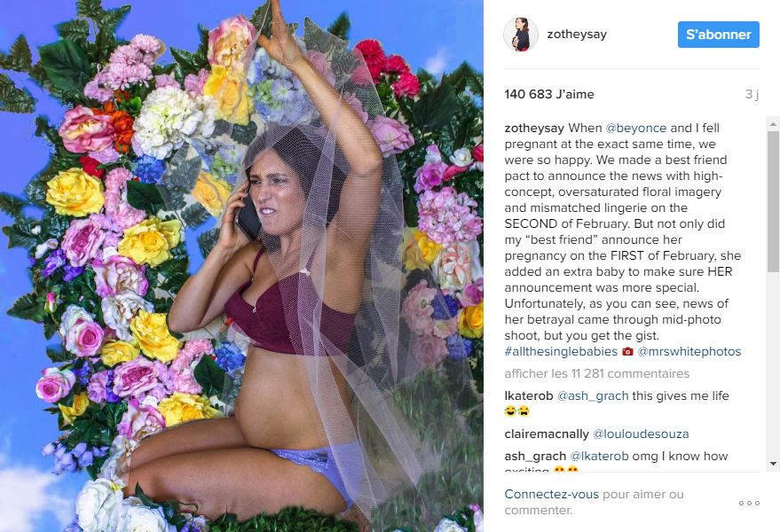
Task: Click the 140 683 J'aime likes count
Action: point(549,94)
